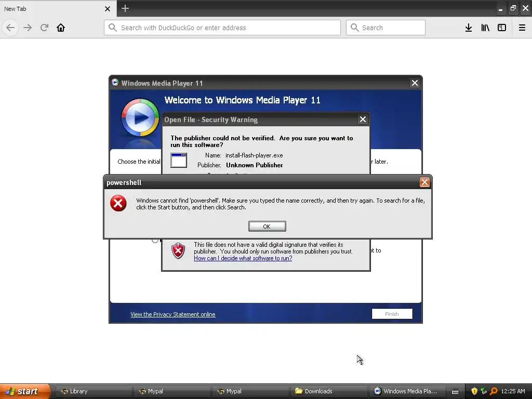The width and height of the screenshot is (532, 399).
Task: Reload the current page
Action: (x=44, y=28)
